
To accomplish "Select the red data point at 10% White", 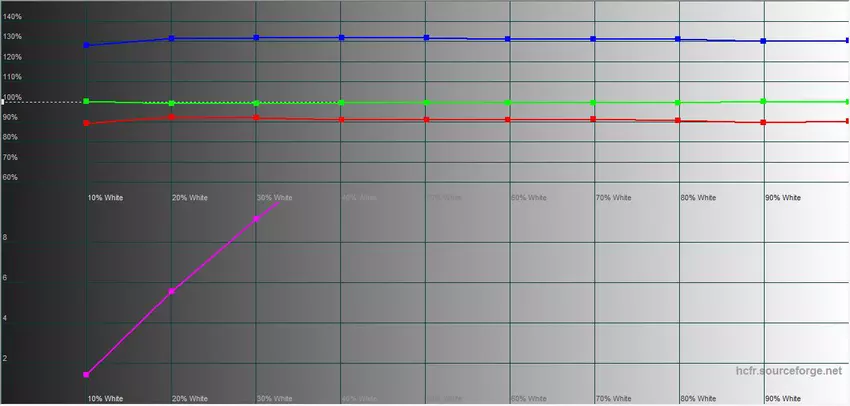I will click(x=87, y=123).
